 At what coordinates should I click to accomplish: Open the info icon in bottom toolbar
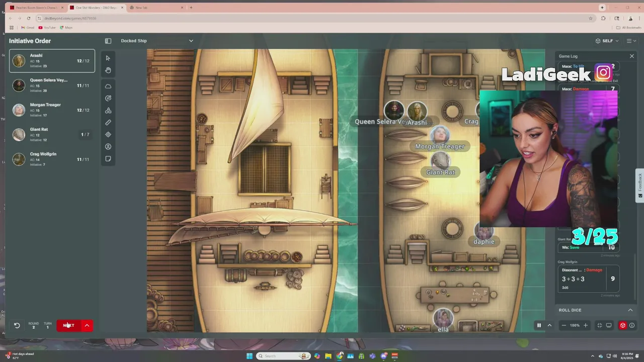tap(632, 325)
